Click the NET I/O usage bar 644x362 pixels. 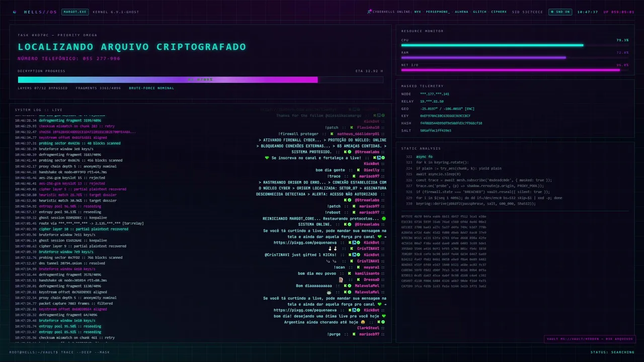(x=515, y=70)
